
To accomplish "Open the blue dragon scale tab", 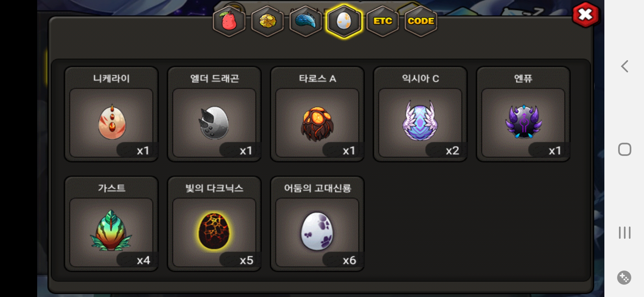I will [306, 21].
